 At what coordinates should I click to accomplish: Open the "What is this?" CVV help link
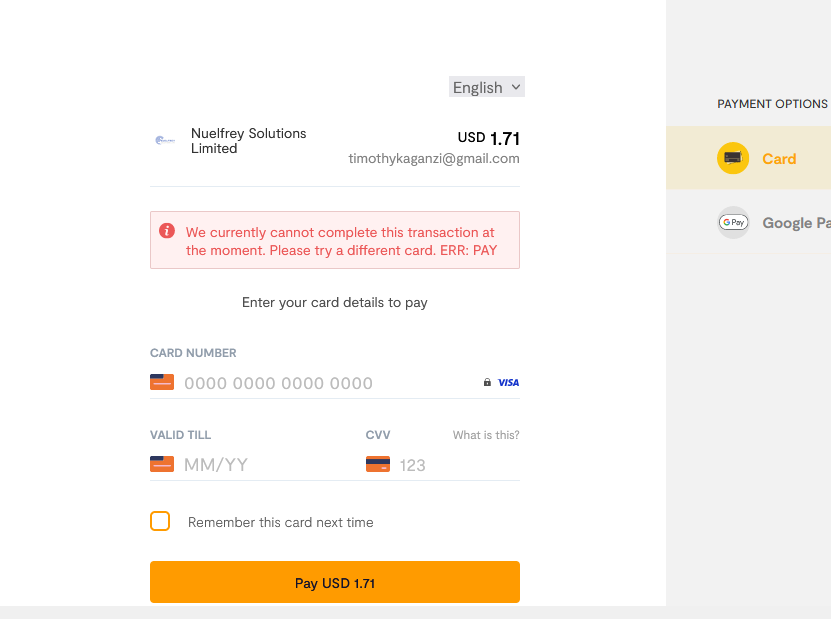pos(486,435)
